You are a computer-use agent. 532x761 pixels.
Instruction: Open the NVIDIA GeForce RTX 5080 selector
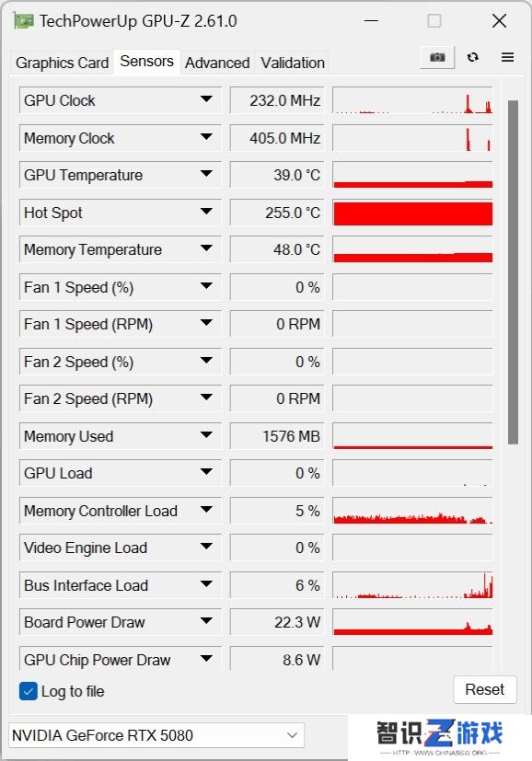(156, 735)
